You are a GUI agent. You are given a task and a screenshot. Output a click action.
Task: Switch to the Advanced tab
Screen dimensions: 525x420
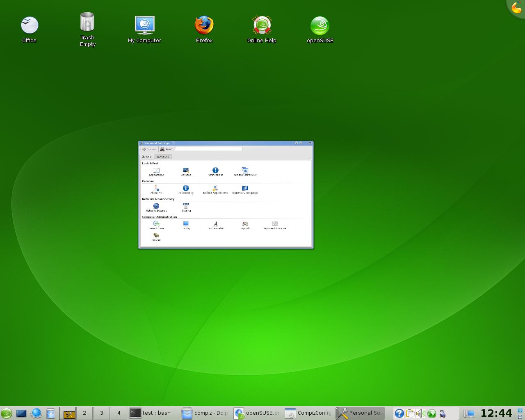[163, 156]
